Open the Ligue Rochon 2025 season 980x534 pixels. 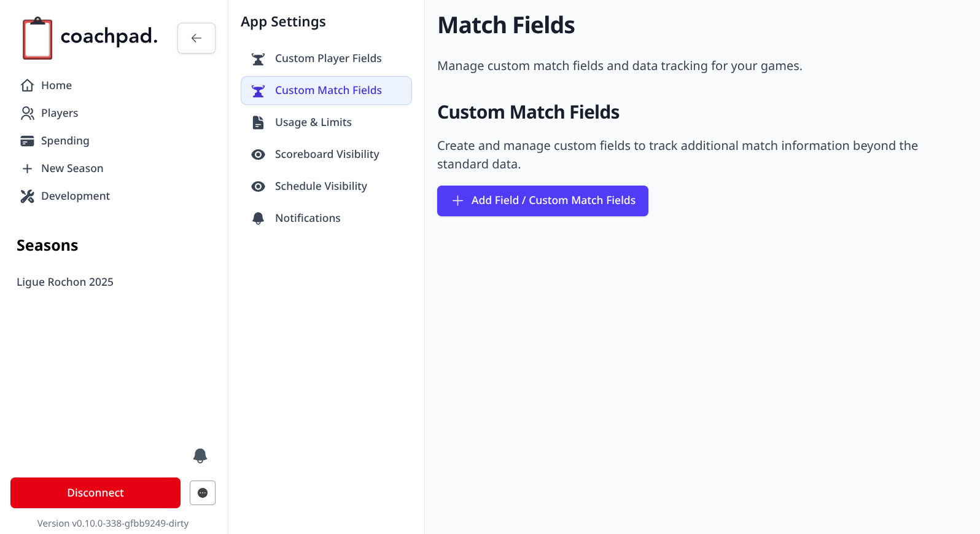[65, 282]
